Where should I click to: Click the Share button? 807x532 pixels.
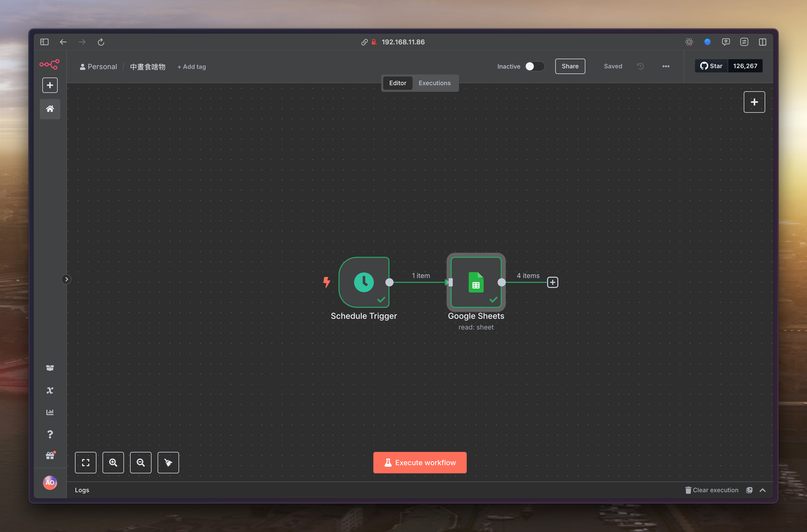click(x=570, y=66)
